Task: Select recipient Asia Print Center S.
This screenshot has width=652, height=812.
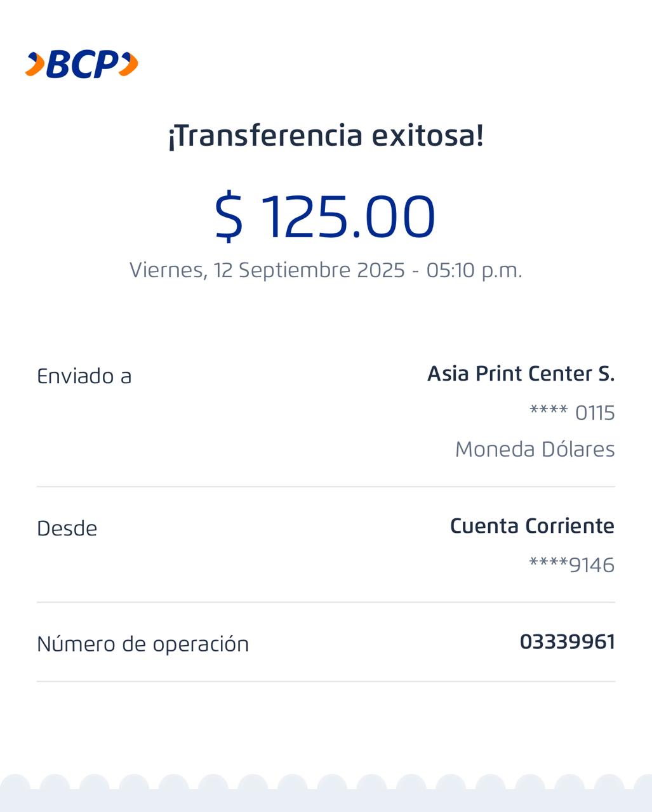Action: 521,374
